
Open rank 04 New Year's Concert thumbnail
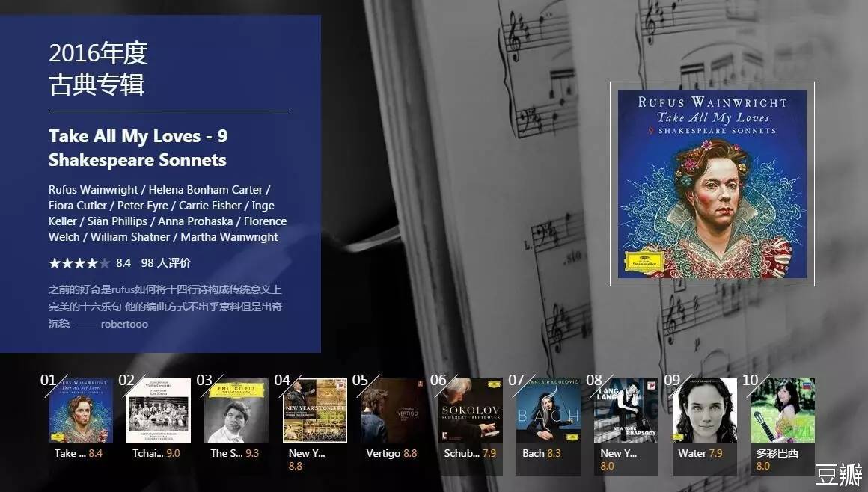pos(315,410)
